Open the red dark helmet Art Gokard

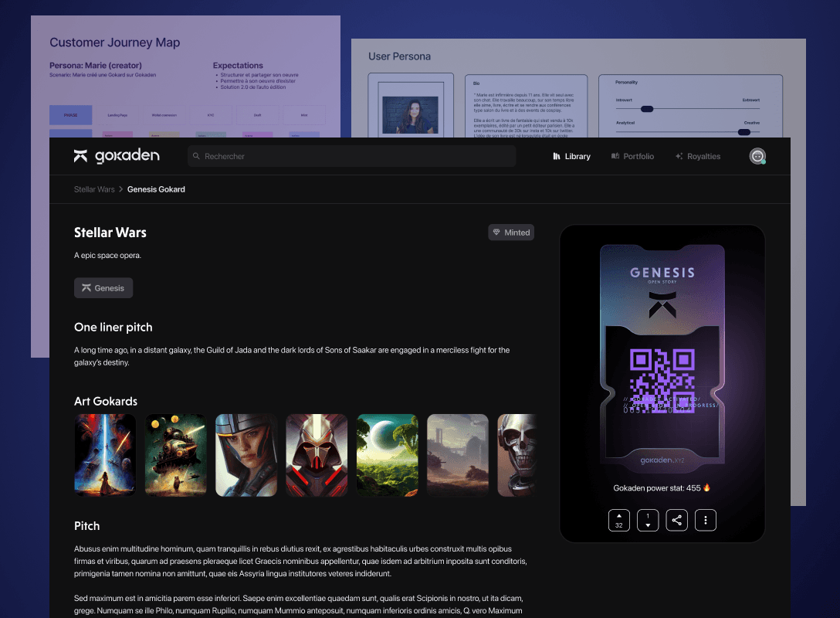pyautogui.click(x=317, y=455)
